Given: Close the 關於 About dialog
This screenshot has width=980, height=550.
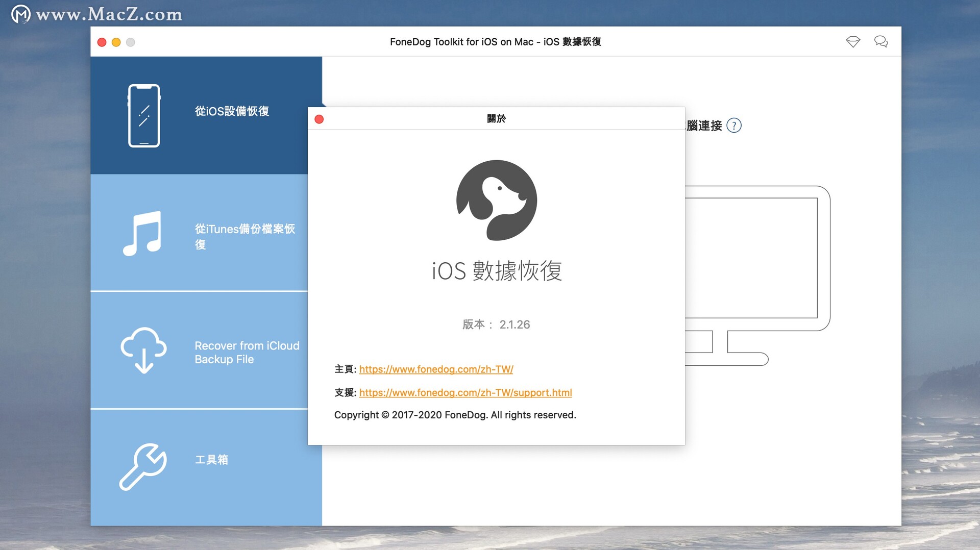Looking at the screenshot, I should click(x=319, y=119).
